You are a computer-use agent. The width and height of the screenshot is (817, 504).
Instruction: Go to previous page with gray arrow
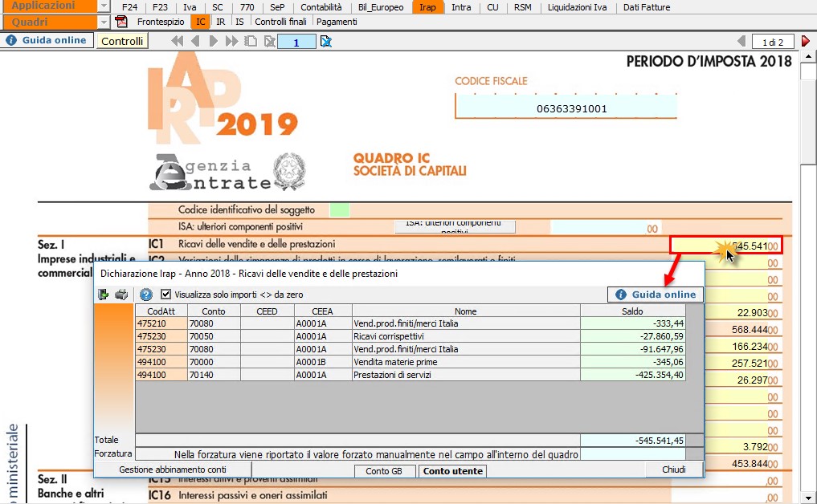[x=742, y=41]
